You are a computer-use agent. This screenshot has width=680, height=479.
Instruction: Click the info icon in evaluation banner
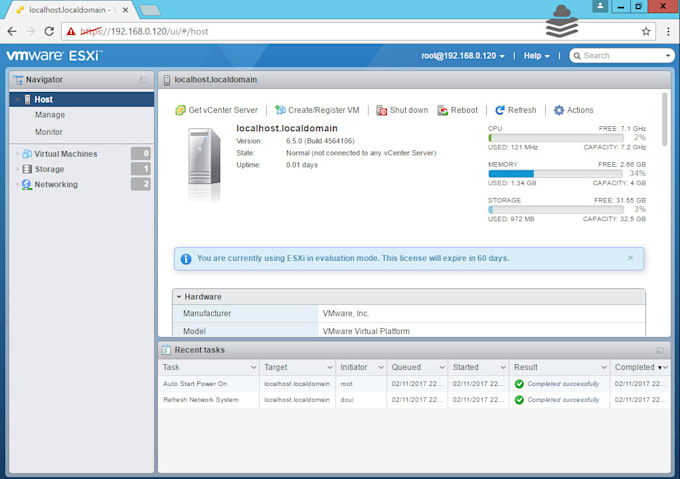[x=186, y=259]
